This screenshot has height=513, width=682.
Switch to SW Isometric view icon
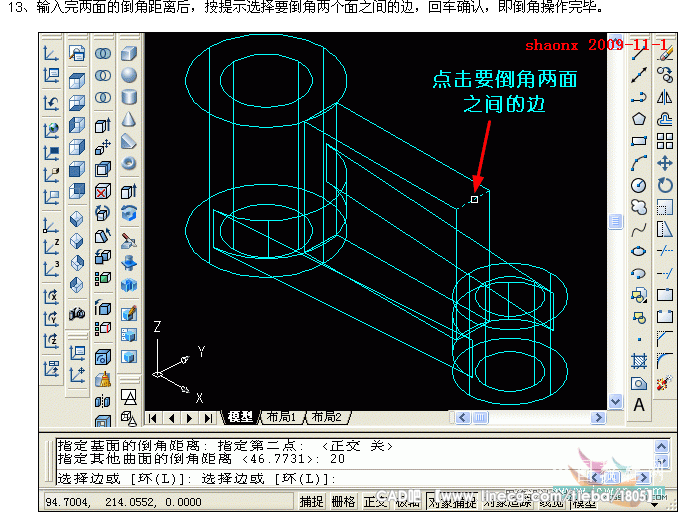coord(77,219)
